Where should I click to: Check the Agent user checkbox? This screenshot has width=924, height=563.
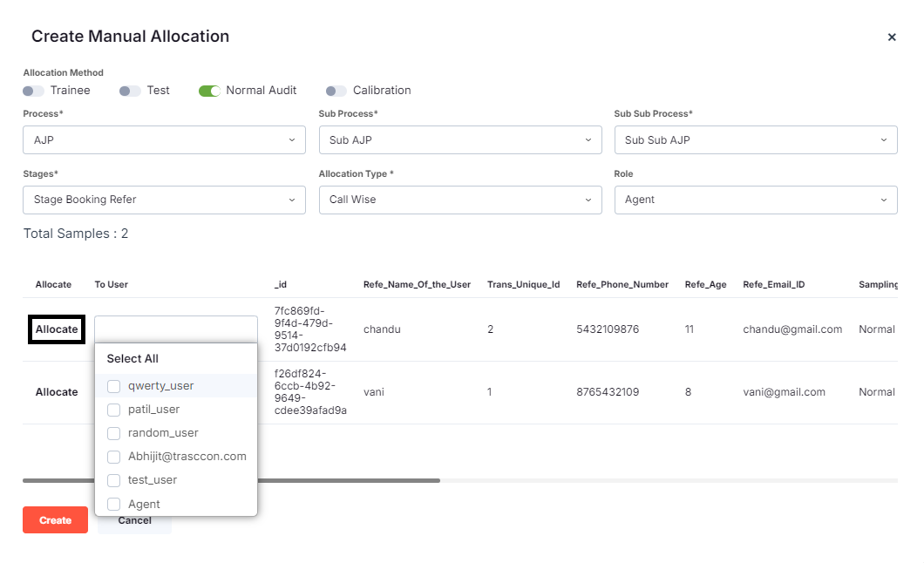pos(113,503)
